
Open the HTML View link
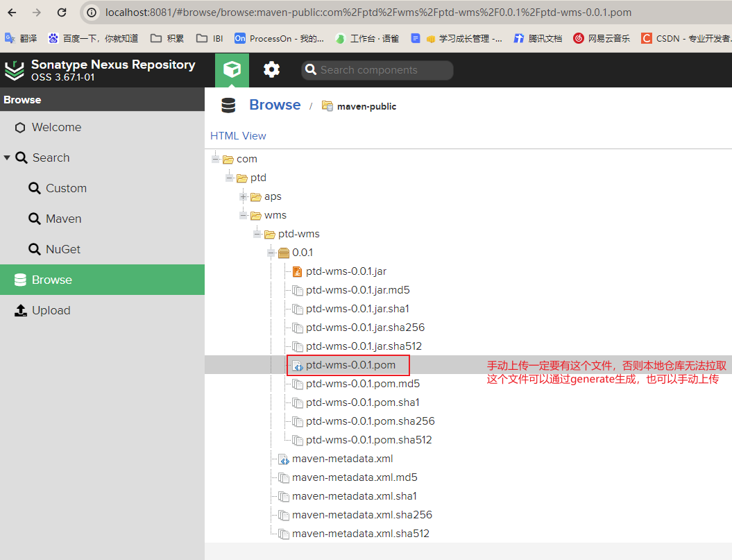(238, 136)
